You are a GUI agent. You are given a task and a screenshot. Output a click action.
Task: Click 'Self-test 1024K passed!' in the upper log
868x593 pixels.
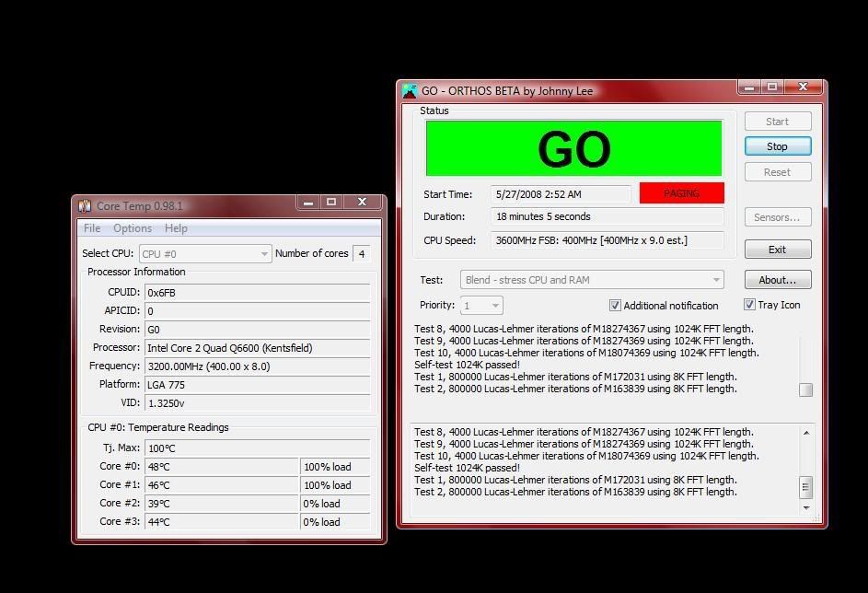click(x=467, y=365)
